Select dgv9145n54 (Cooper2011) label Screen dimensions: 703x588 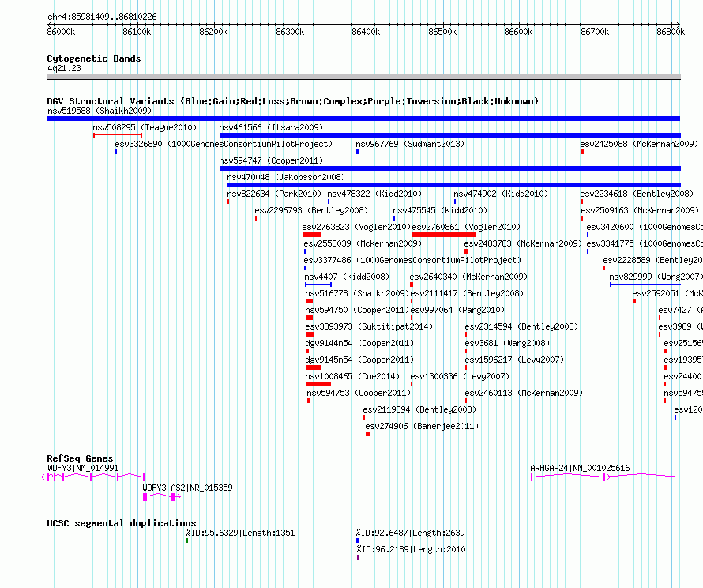359,360
